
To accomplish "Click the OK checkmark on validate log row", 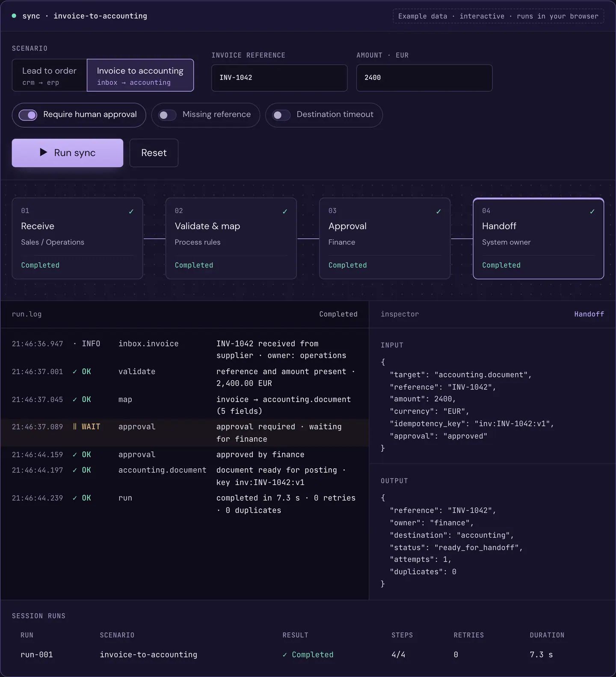I will pyautogui.click(x=75, y=372).
